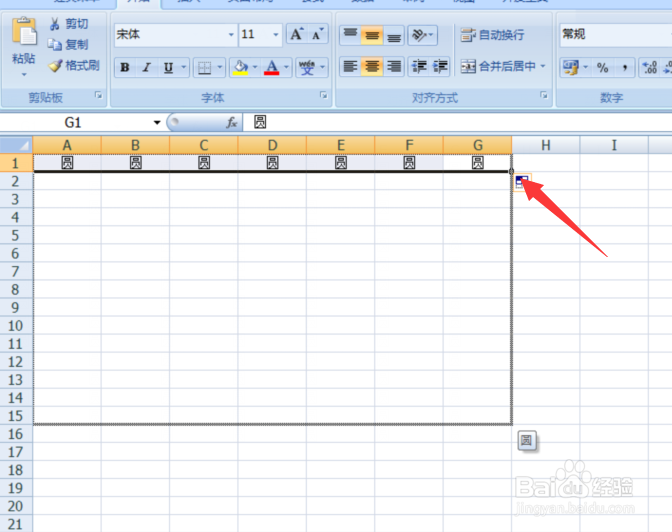Decrease font size with the small A icon

318,34
